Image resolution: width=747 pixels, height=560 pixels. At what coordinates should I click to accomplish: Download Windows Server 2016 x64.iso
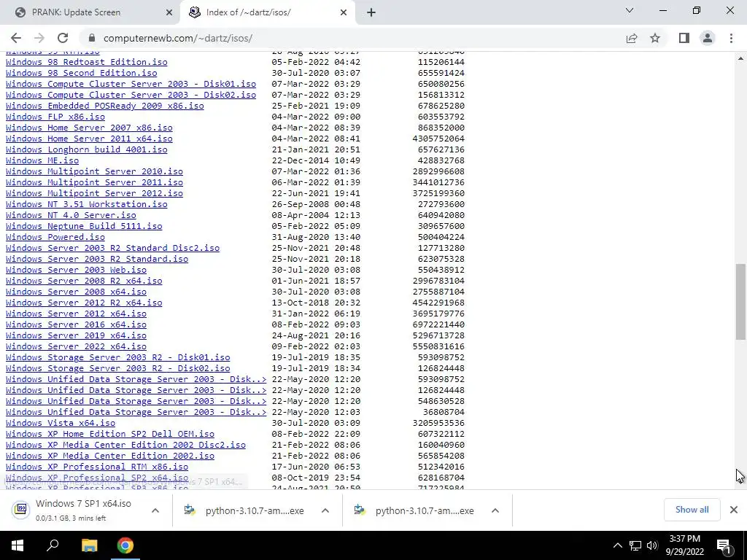(76, 324)
